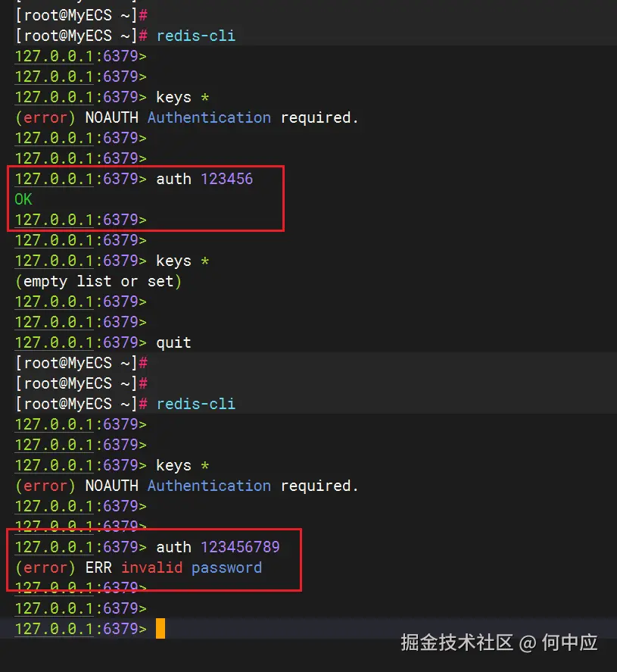This screenshot has height=672, width=617.
Task: Click the "(empty list or set)" output
Action: pyautogui.click(x=98, y=282)
